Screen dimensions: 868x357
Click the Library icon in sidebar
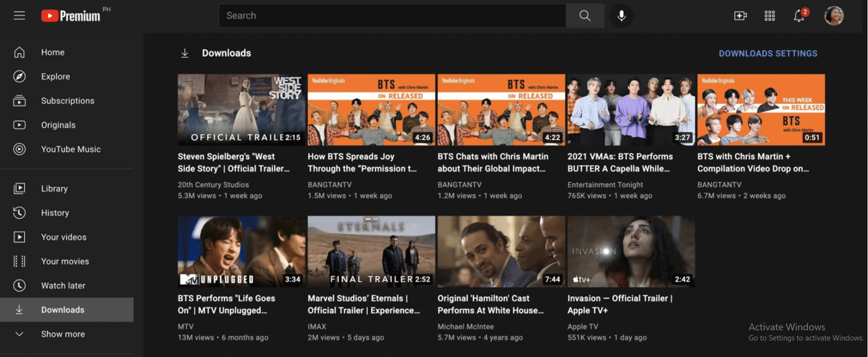pos(20,189)
